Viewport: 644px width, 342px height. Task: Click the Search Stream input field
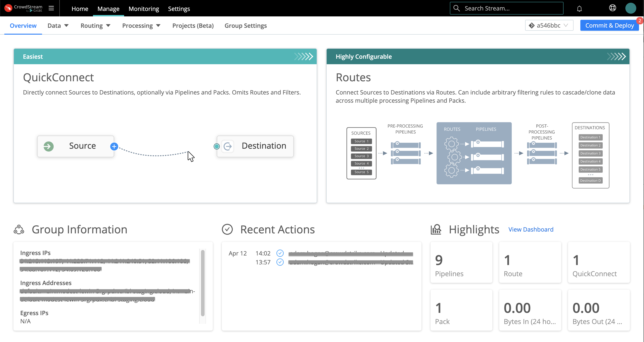[x=506, y=8]
